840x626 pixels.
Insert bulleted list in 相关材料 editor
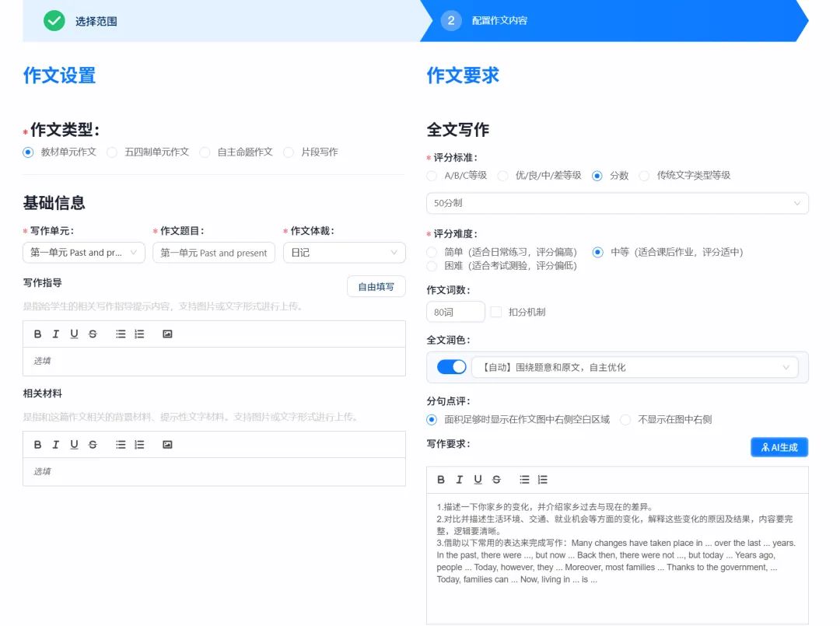point(121,445)
